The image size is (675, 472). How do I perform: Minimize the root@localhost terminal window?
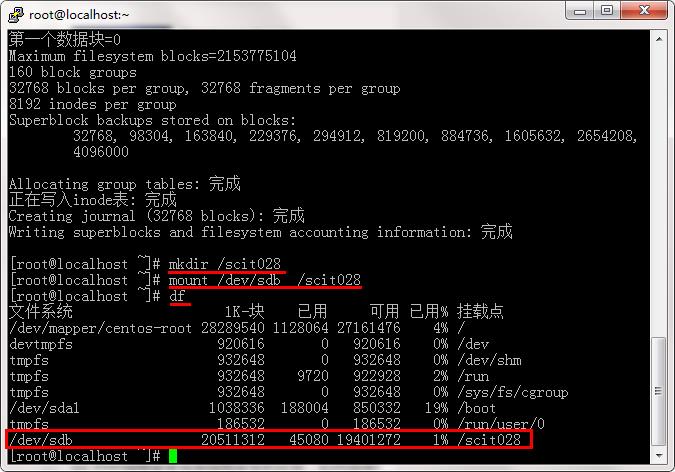pyautogui.click(x=580, y=11)
